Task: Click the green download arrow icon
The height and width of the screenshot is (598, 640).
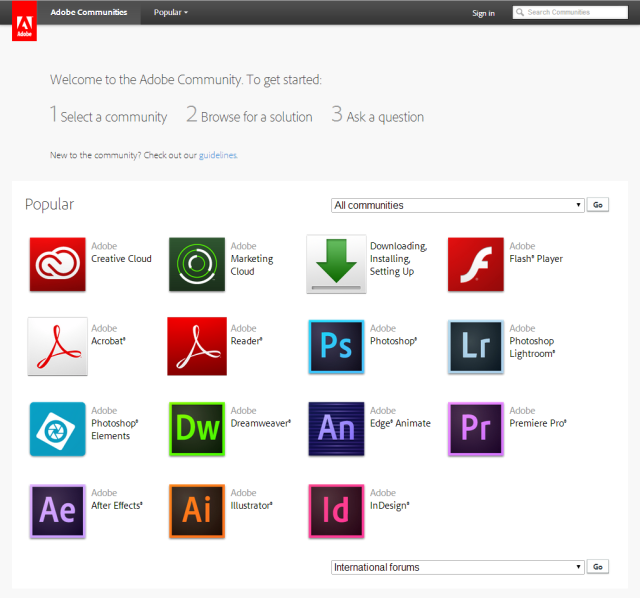Action: pos(336,264)
